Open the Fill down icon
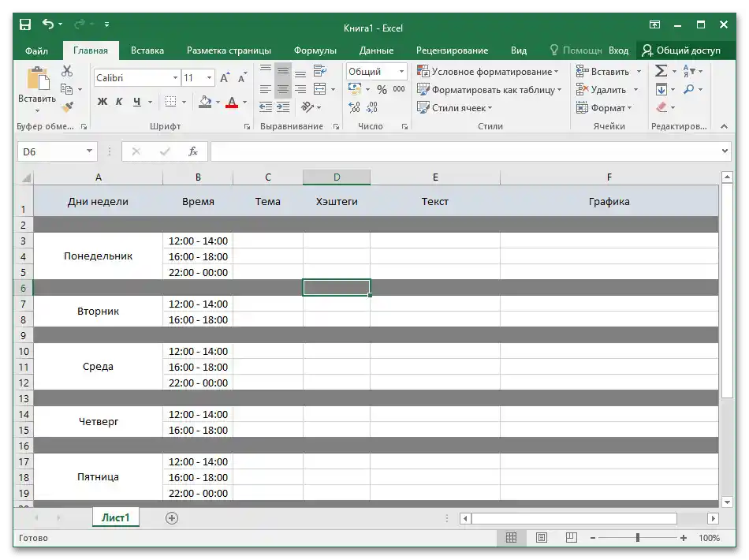Viewport: 749px width, 560px height. pyautogui.click(x=661, y=89)
